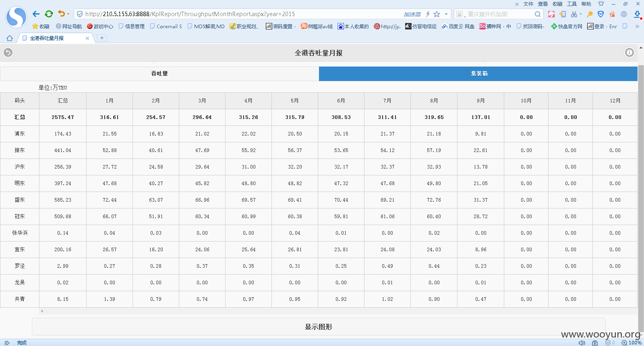Click the orange shopping bag icon
The width and height of the screenshot is (644, 346).
point(612,14)
